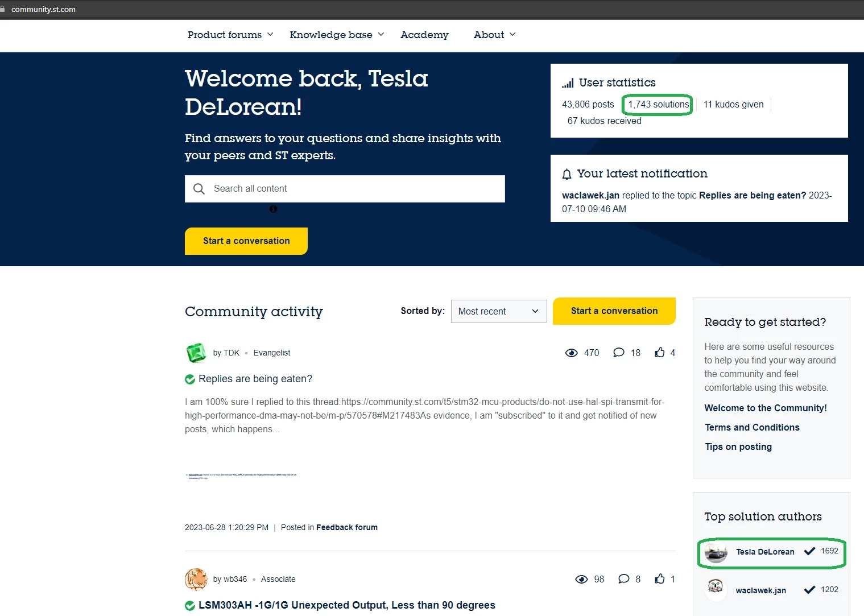Image resolution: width=864 pixels, height=616 pixels.
Task: Open waclawek.jan profile in latest notification
Action: tap(590, 196)
